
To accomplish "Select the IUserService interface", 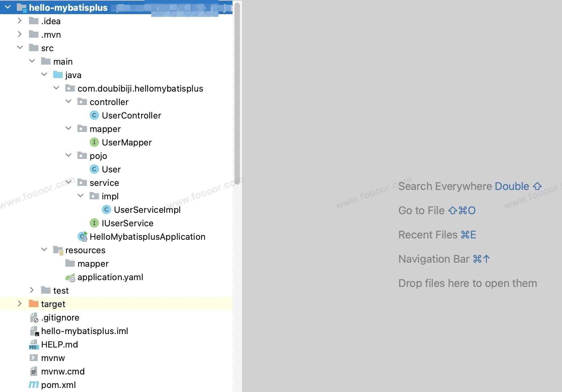I will coord(127,223).
